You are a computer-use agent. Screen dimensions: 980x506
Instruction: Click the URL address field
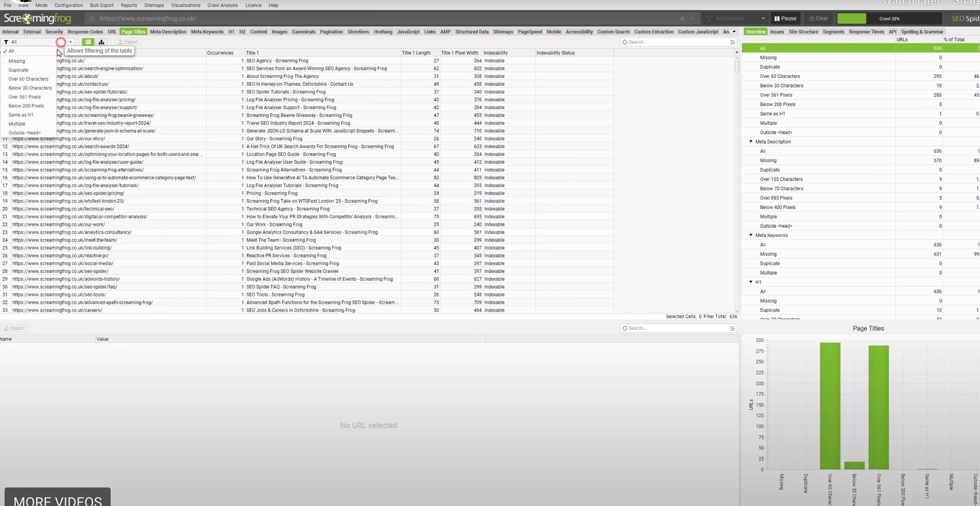point(387,19)
